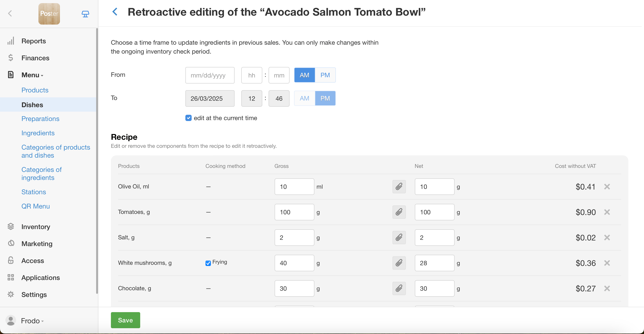Open the QR Menu link

[36, 206]
